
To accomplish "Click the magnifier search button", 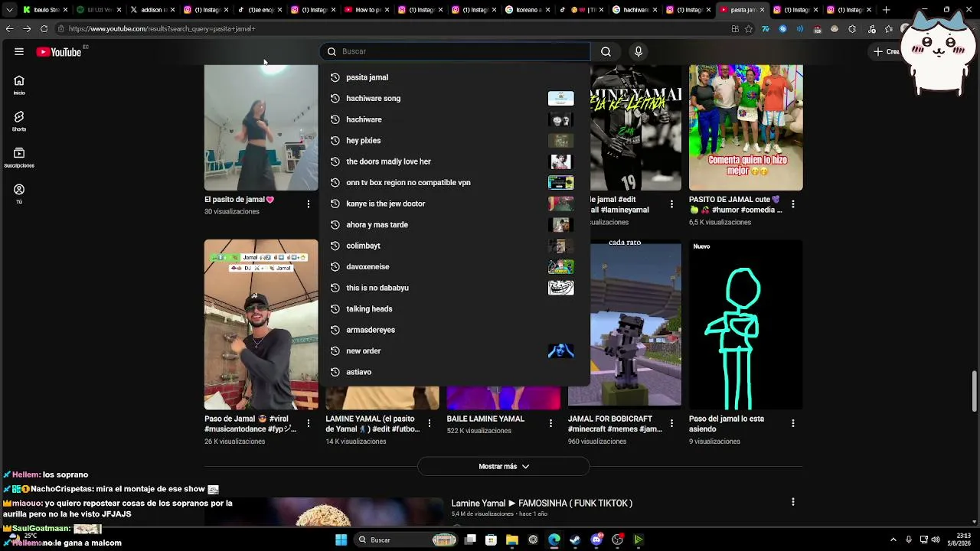I will pyautogui.click(x=606, y=51).
